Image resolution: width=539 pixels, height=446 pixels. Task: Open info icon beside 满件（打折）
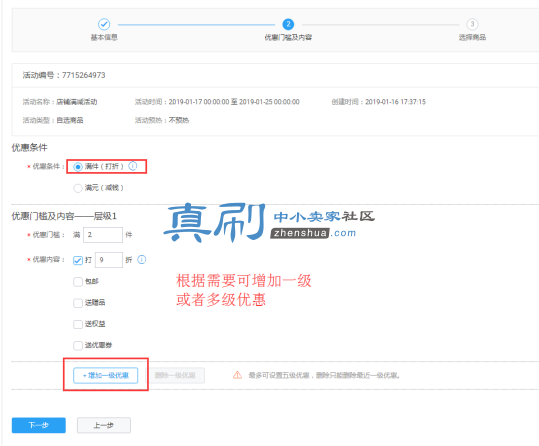coord(133,166)
